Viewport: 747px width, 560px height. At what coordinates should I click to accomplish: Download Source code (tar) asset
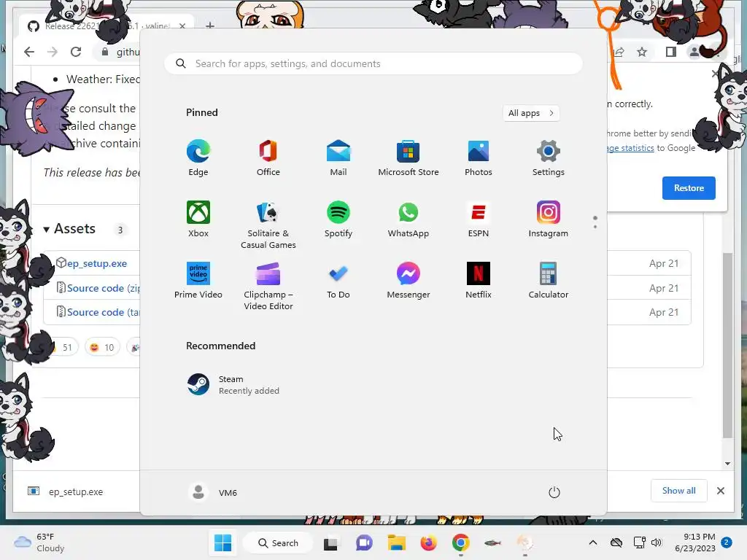click(104, 312)
